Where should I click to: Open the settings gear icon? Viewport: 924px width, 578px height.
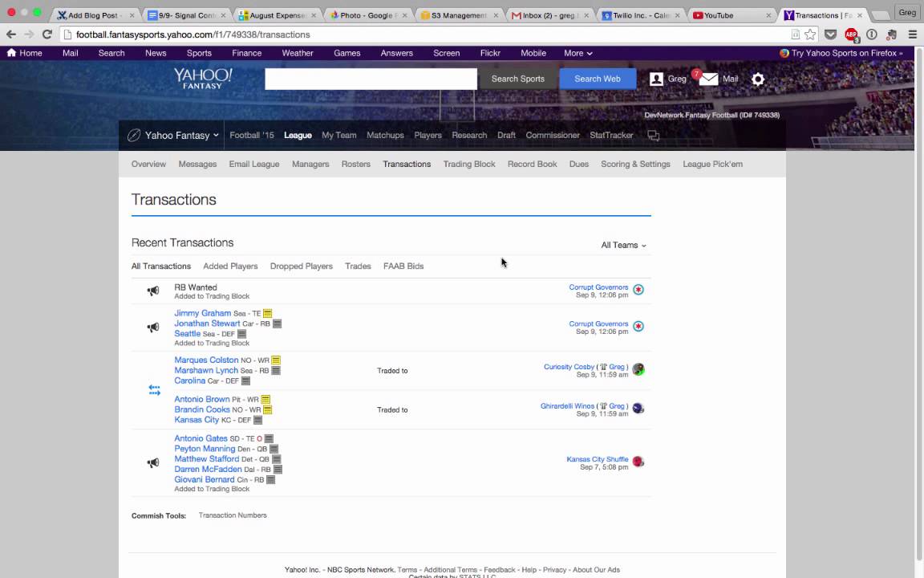758,79
